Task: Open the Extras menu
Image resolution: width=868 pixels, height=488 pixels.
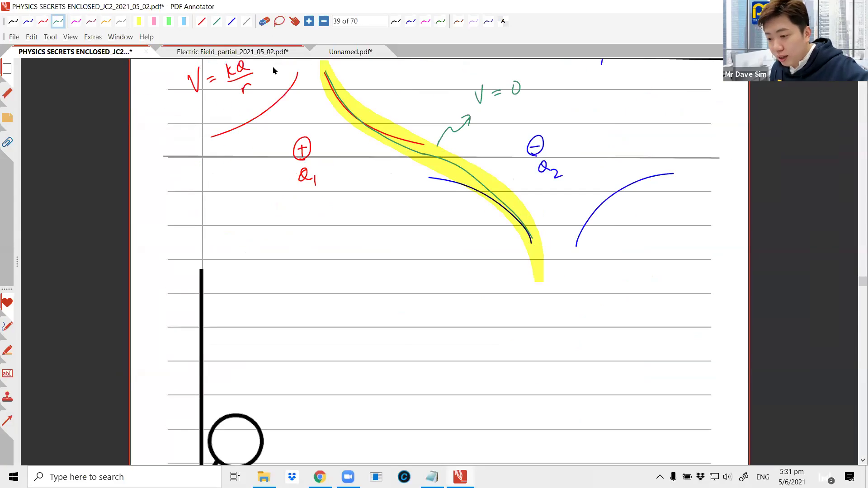Action: (93, 37)
